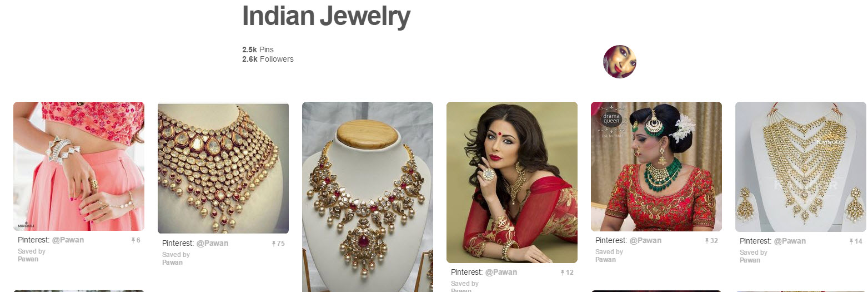Open the pink lehenga bracelet pin
868x292 pixels.
pyautogui.click(x=79, y=166)
